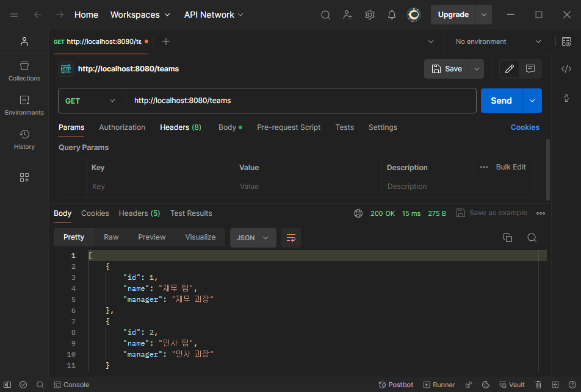The height and width of the screenshot is (392, 581).
Task: Click Bulk Edit for query params
Action: click(511, 167)
